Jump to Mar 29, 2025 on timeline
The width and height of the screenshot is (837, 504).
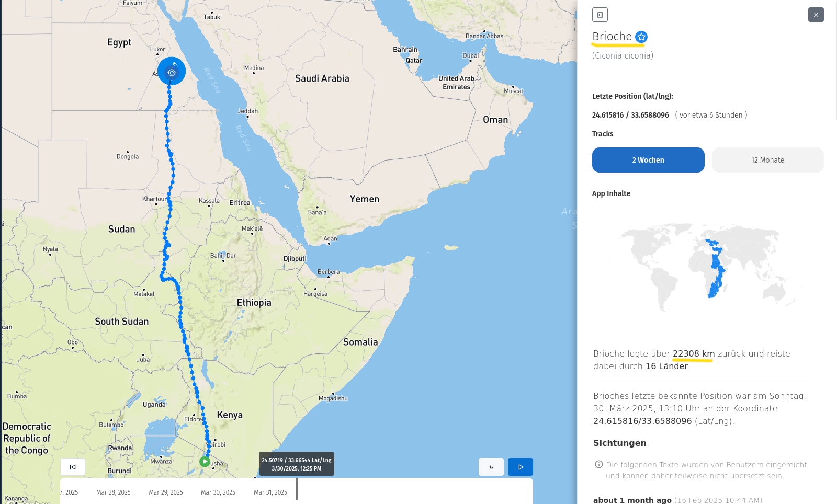[166, 492]
